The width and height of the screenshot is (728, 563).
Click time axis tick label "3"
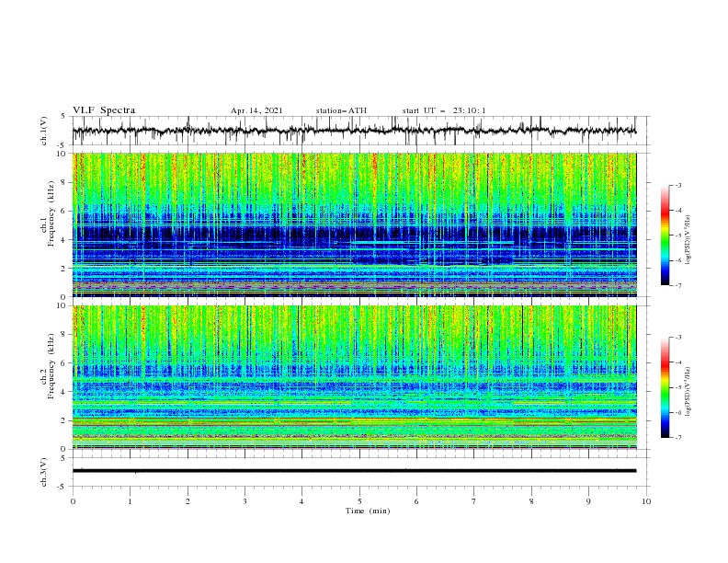[245, 501]
